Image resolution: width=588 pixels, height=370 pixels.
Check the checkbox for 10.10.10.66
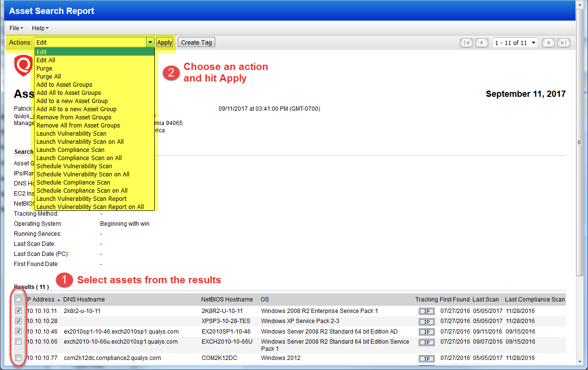18,342
